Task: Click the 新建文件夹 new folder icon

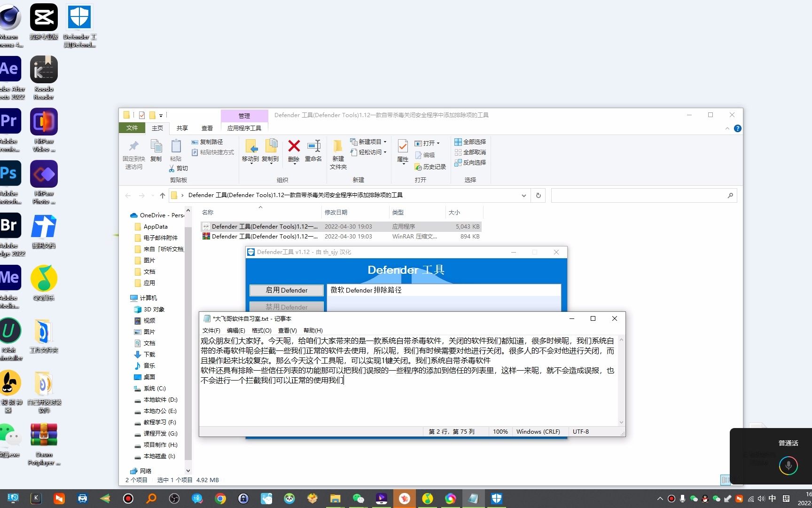Action: tap(338, 154)
